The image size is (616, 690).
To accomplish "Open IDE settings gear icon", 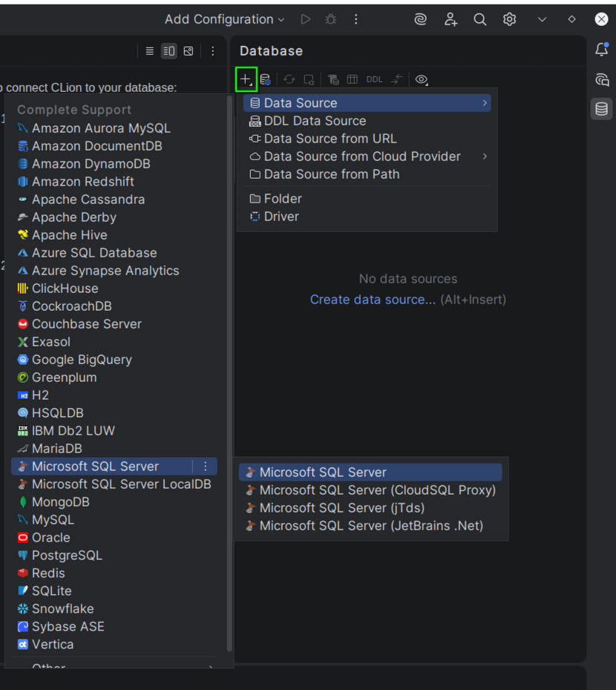I will pyautogui.click(x=509, y=19).
